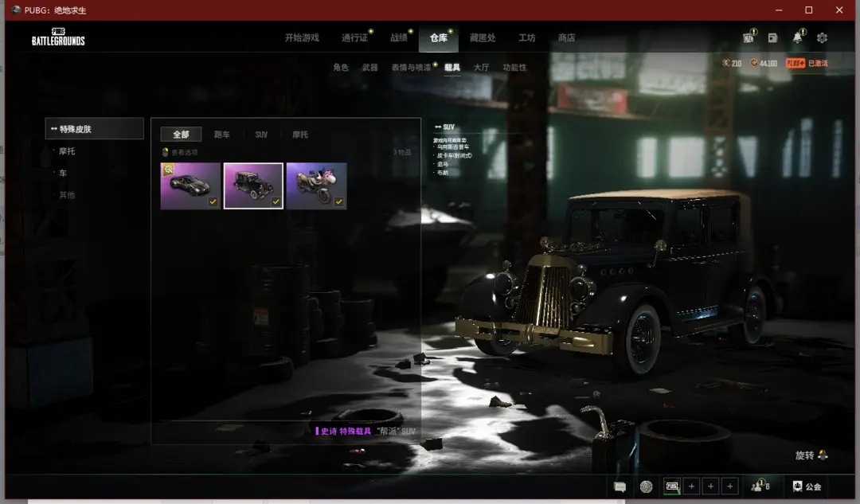Open the 商店 tab
The width and height of the screenshot is (860, 504).
(x=567, y=38)
